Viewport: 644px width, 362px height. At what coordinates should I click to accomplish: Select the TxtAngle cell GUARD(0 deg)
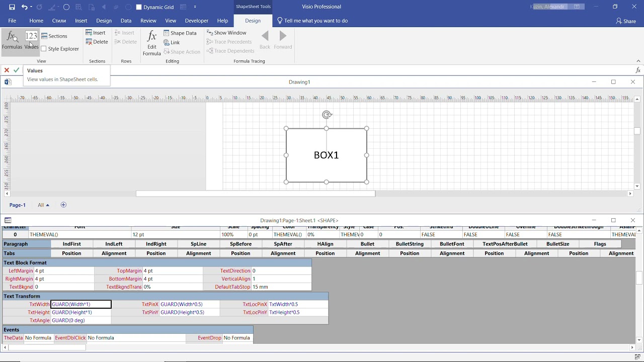click(81, 320)
